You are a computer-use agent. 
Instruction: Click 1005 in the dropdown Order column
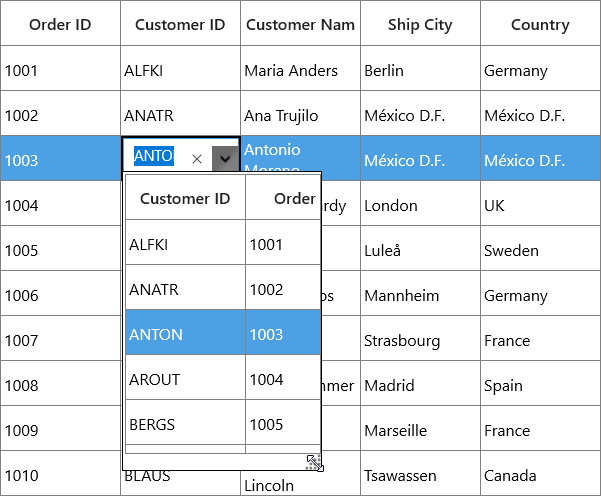(x=283, y=424)
